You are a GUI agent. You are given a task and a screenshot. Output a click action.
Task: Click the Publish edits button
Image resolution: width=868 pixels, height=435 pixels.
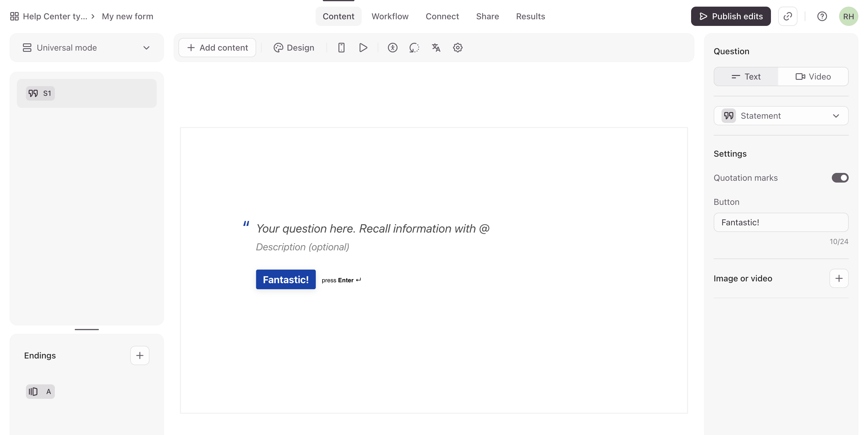click(731, 16)
